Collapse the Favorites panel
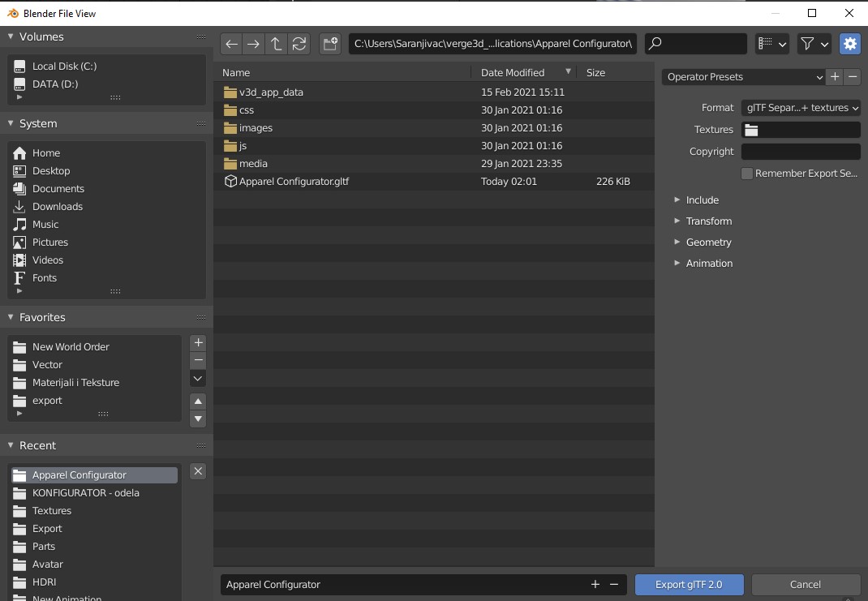 [x=11, y=317]
